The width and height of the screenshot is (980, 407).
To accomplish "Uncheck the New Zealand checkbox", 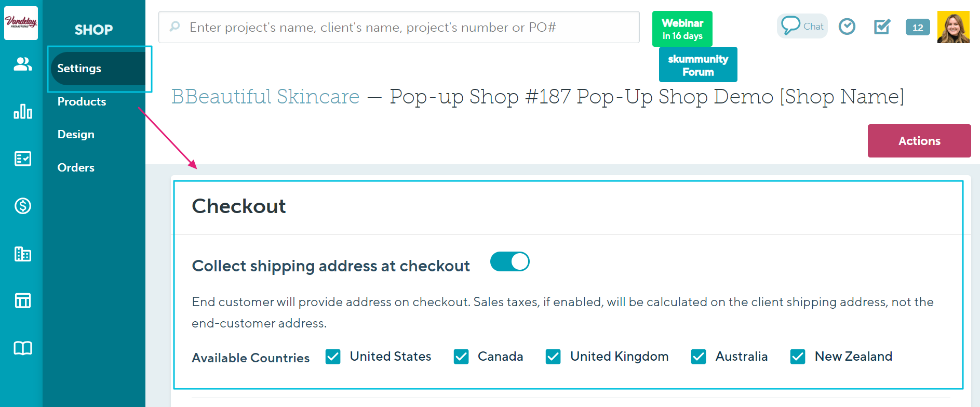I will click(798, 357).
